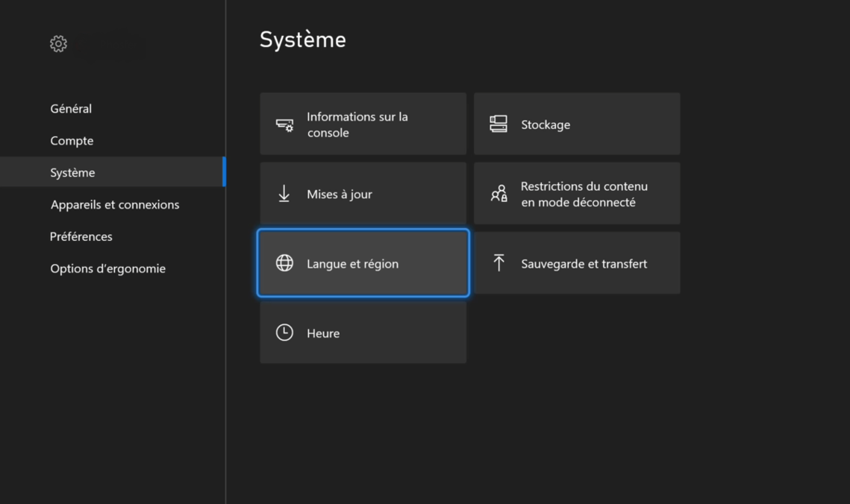This screenshot has height=504, width=850.
Task: Click the clock icon for Heure
Action: pos(284,333)
